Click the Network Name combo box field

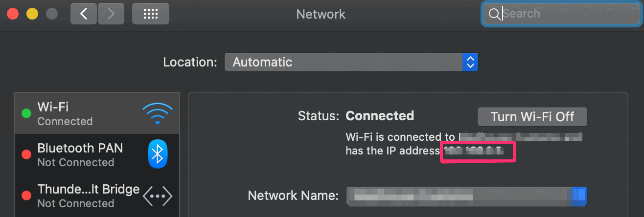click(467, 196)
